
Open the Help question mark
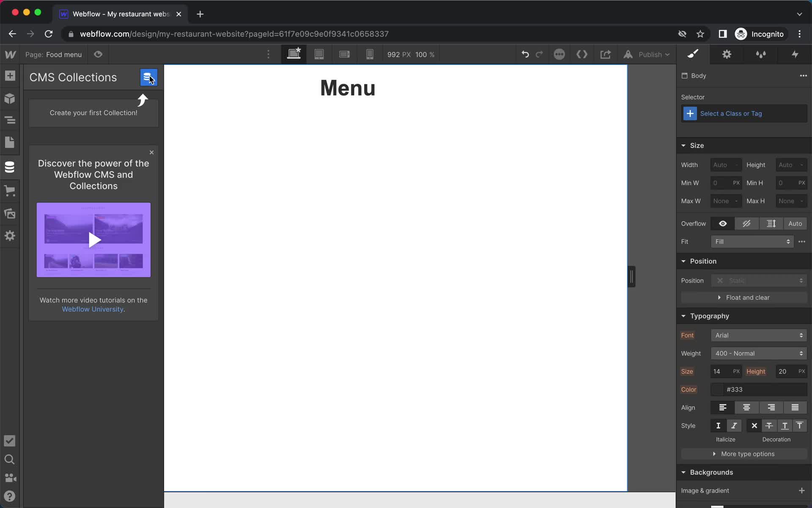9,496
